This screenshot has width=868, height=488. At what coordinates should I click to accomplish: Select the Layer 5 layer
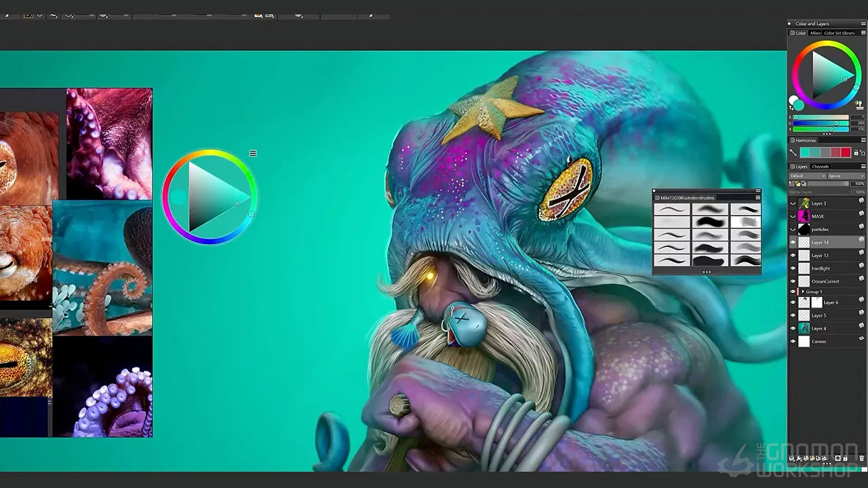[x=827, y=315]
